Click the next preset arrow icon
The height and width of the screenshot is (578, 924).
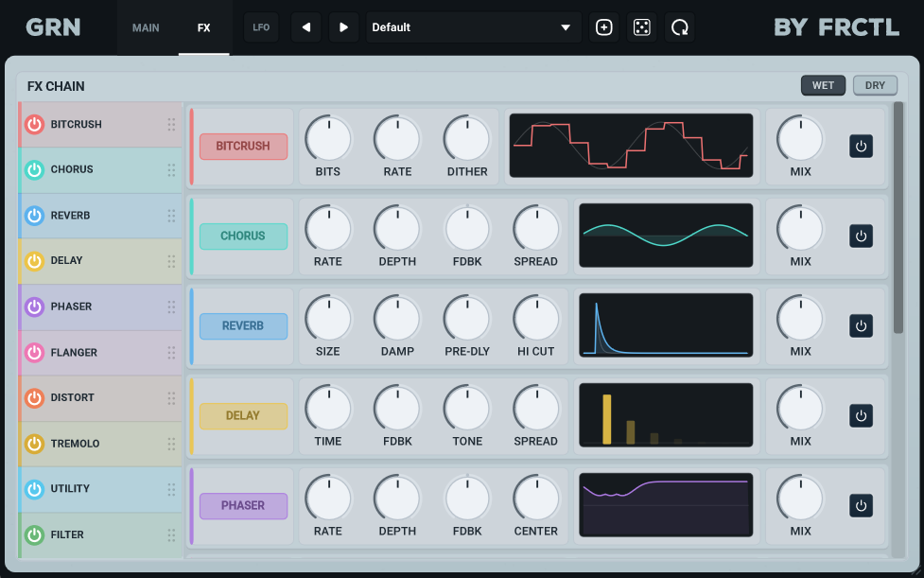coord(343,27)
